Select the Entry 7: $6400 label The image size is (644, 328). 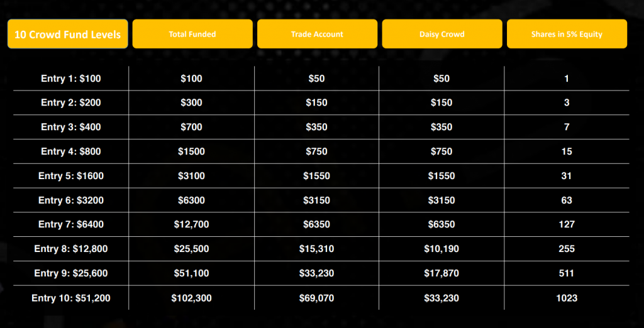point(70,224)
